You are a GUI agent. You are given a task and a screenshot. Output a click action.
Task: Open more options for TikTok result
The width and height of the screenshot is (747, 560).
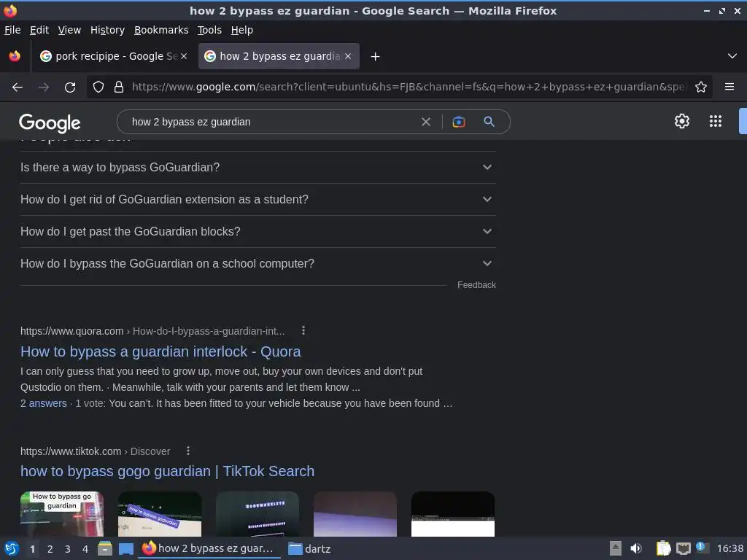[188, 451]
